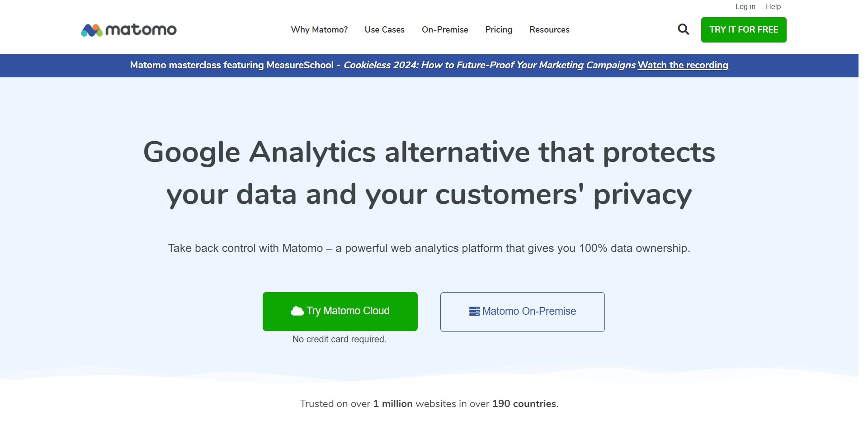The height and width of the screenshot is (426, 868).
Task: Select the Matomo On-Premise button
Action: point(523,312)
